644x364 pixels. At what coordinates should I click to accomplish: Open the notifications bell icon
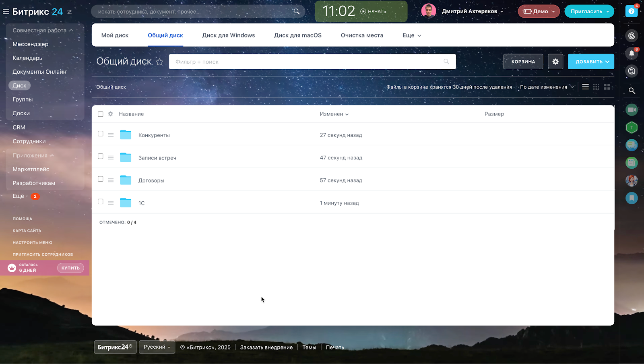(x=632, y=53)
